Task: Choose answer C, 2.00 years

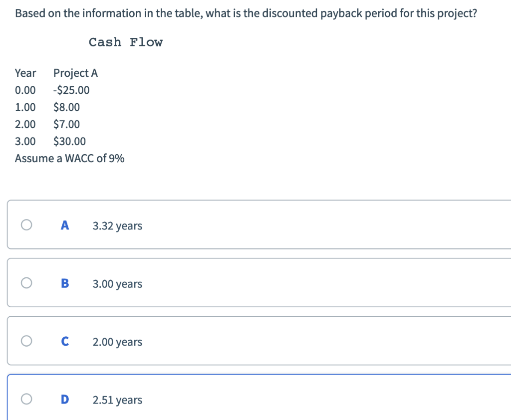Action: 117,341
